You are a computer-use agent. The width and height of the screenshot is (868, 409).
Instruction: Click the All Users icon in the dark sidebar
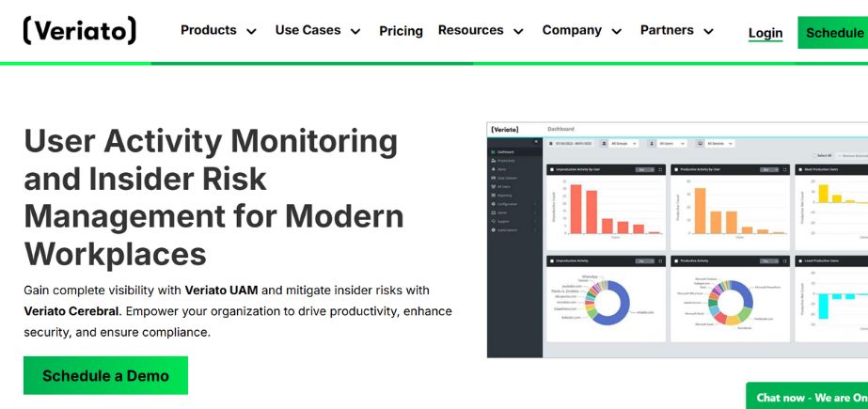(x=493, y=186)
